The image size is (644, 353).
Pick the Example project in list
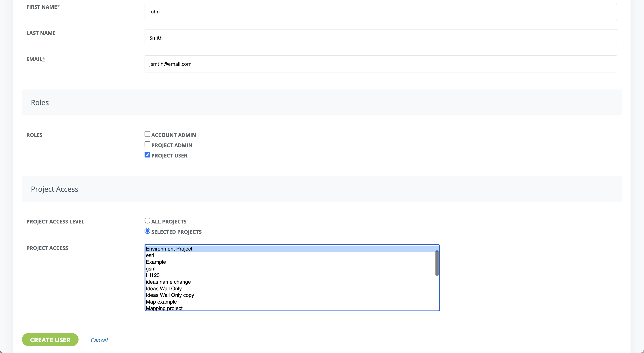point(290,262)
